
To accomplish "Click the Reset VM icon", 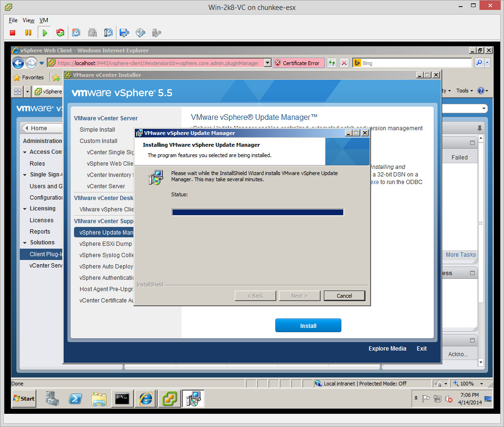I will point(60,33).
